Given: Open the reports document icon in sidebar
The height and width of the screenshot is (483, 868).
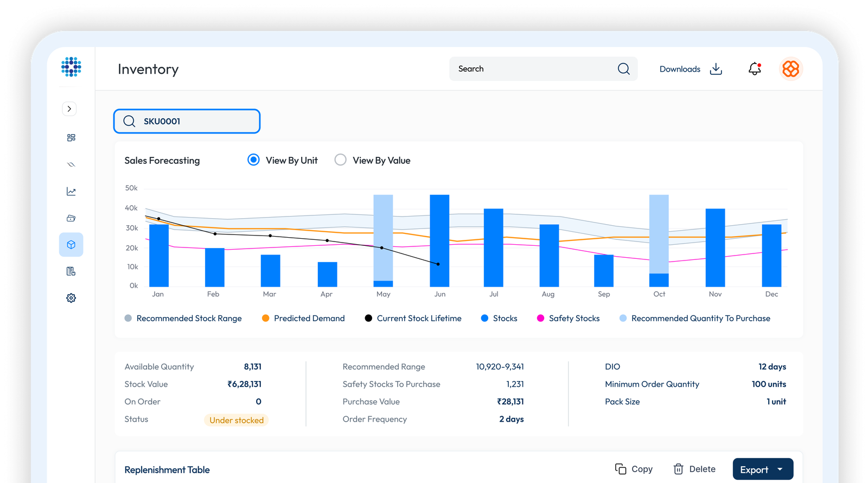Looking at the screenshot, I should point(71,271).
